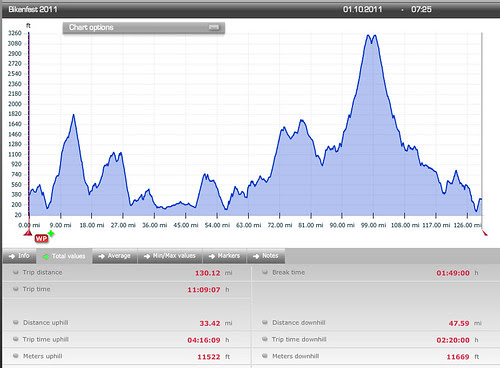The image size is (500, 368).
Task: Click the red WP waypoint marker
Action: pos(41,238)
